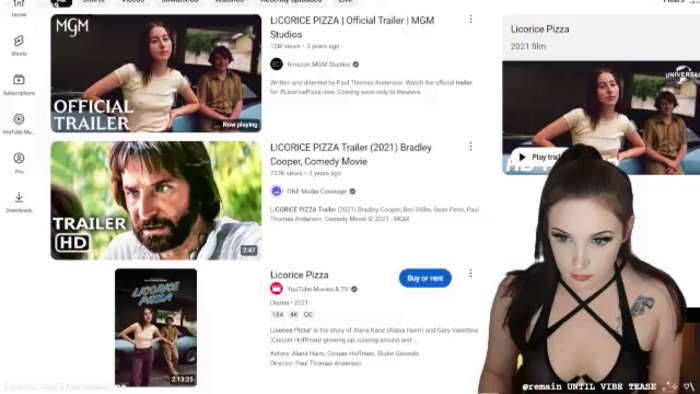This screenshot has height=394, width=700.
Task: Open the Amazon MGM Studios channel avatar
Action: [276, 64]
